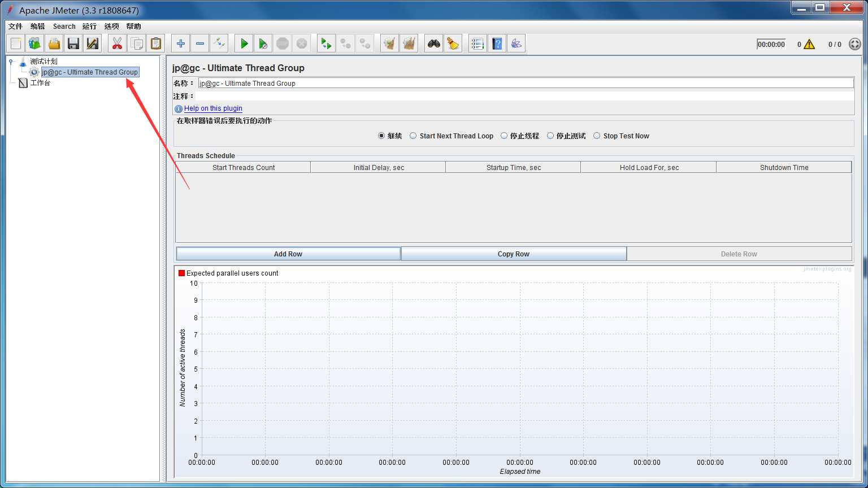This screenshot has width=868, height=488.
Task: Clear results with the single broom icon
Action: (389, 43)
